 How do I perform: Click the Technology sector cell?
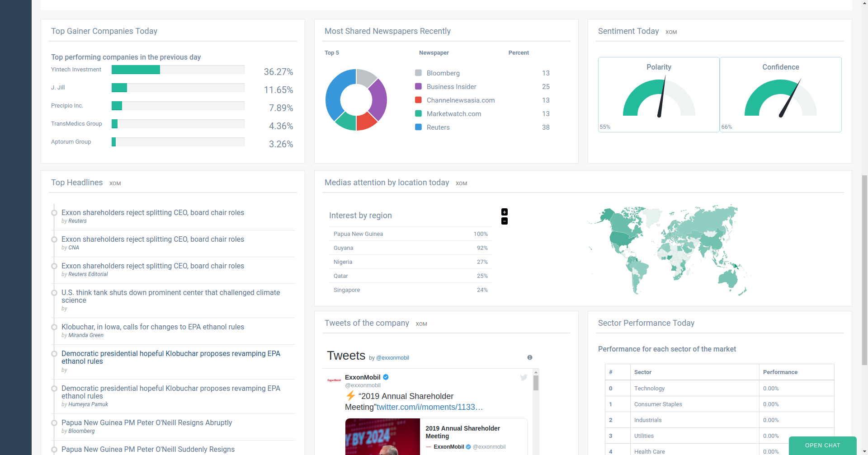pos(694,389)
